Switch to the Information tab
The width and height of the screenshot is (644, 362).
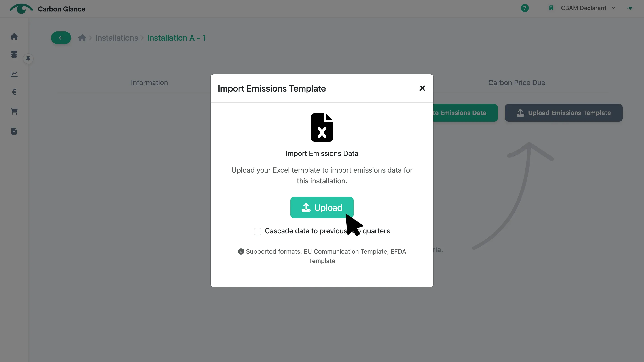(x=149, y=82)
